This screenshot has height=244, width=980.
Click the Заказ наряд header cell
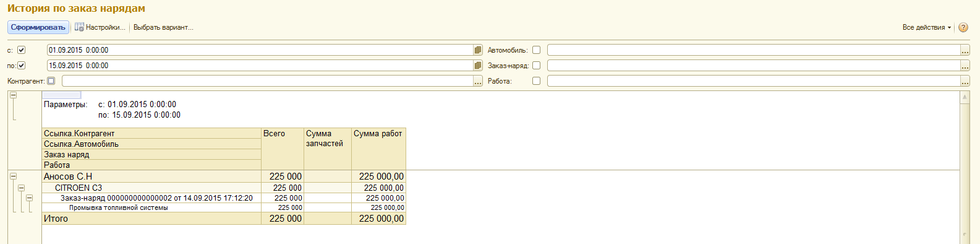click(152, 155)
